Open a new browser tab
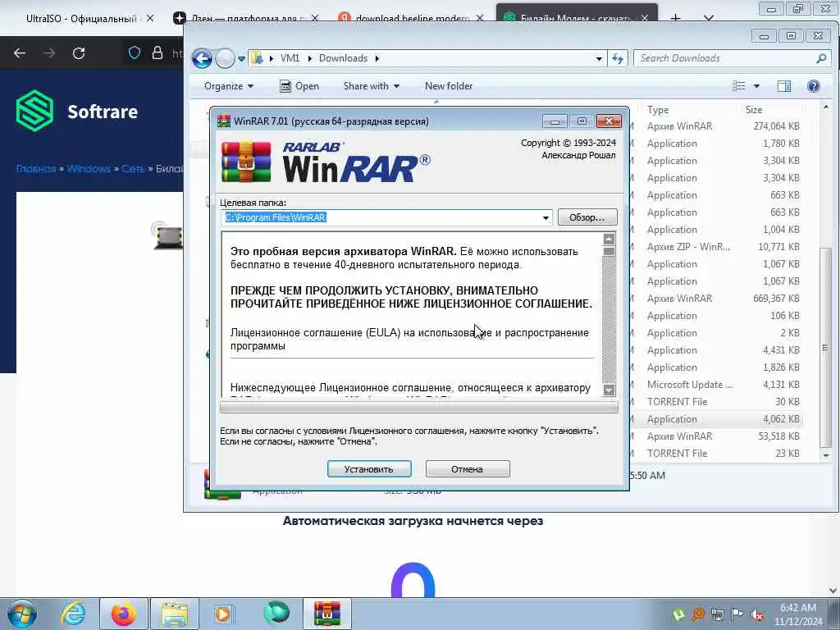Viewport: 840px width, 630px height. tap(676, 18)
